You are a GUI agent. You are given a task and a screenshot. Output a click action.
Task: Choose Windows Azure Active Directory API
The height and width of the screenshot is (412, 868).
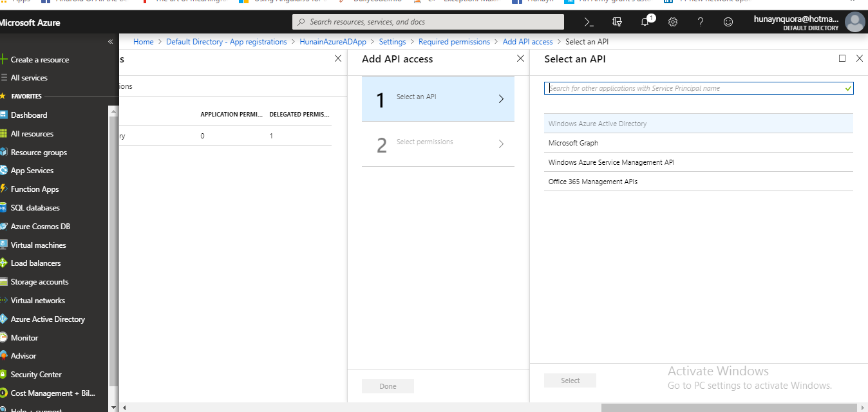[699, 124]
